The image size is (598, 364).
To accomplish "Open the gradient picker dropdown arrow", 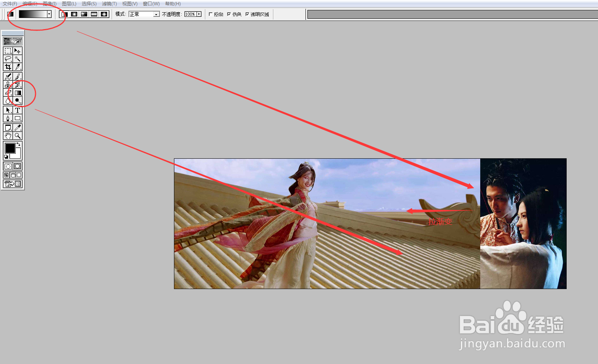I will [x=49, y=14].
